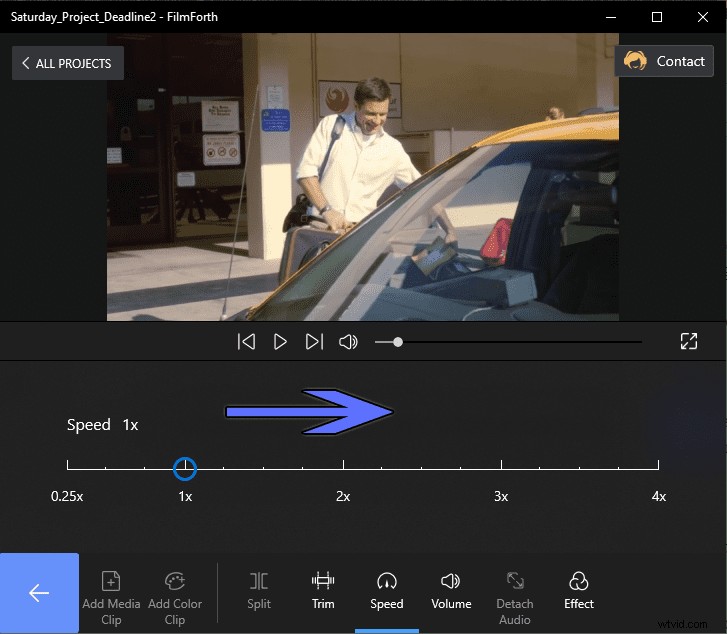This screenshot has width=727, height=634.
Task: Mute the preview volume speaker icon
Action: [348, 342]
